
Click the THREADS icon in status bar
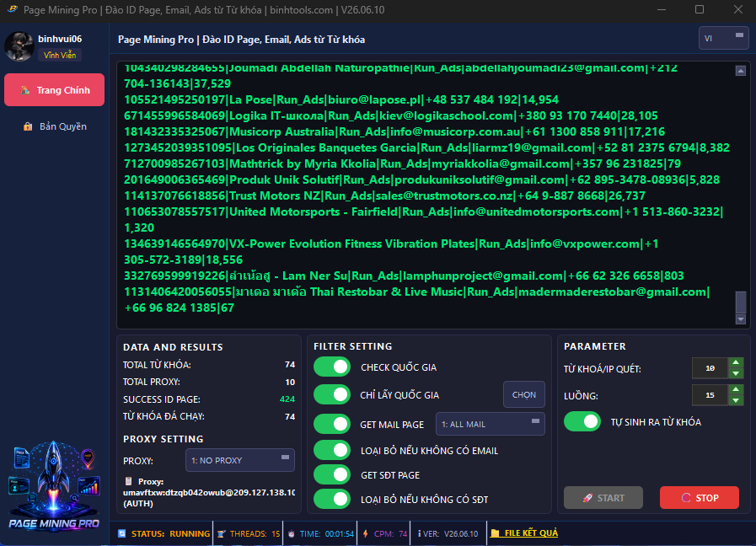pyautogui.click(x=222, y=533)
